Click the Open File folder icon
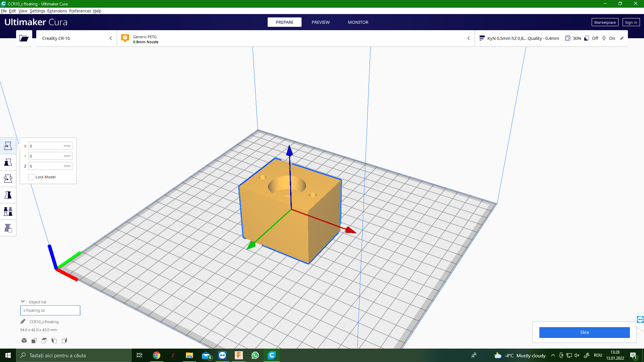Viewport: 644px width, 362px height. 24,38
